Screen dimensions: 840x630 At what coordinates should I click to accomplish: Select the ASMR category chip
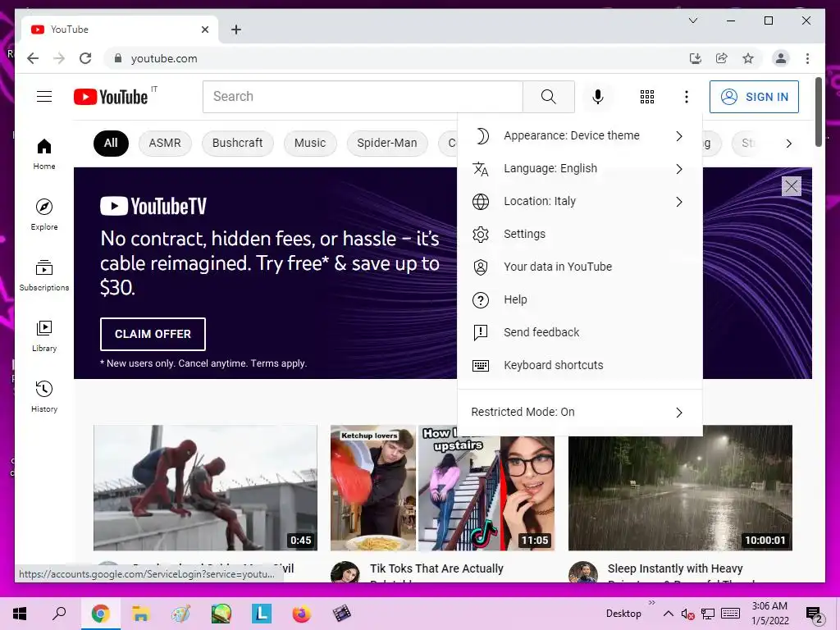pyautogui.click(x=164, y=143)
